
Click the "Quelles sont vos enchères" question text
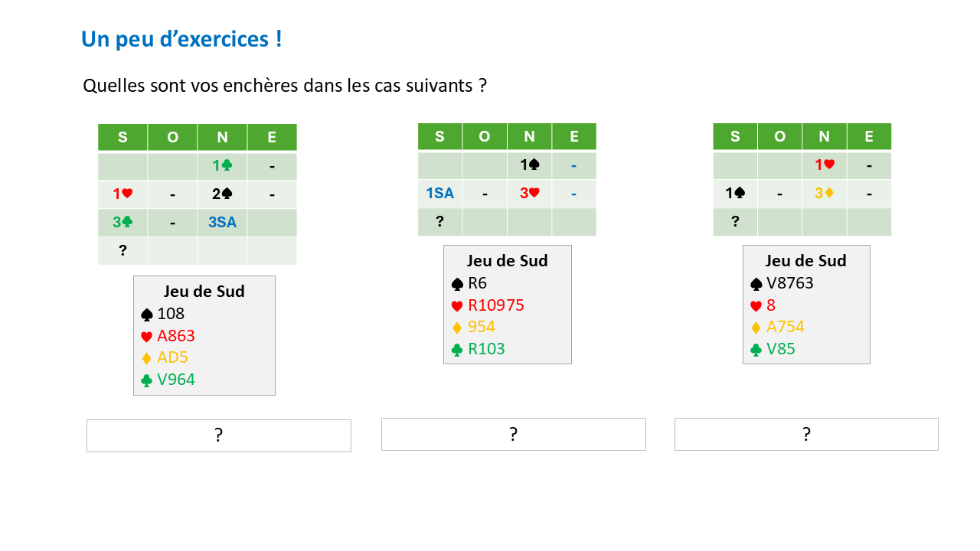[285, 85]
